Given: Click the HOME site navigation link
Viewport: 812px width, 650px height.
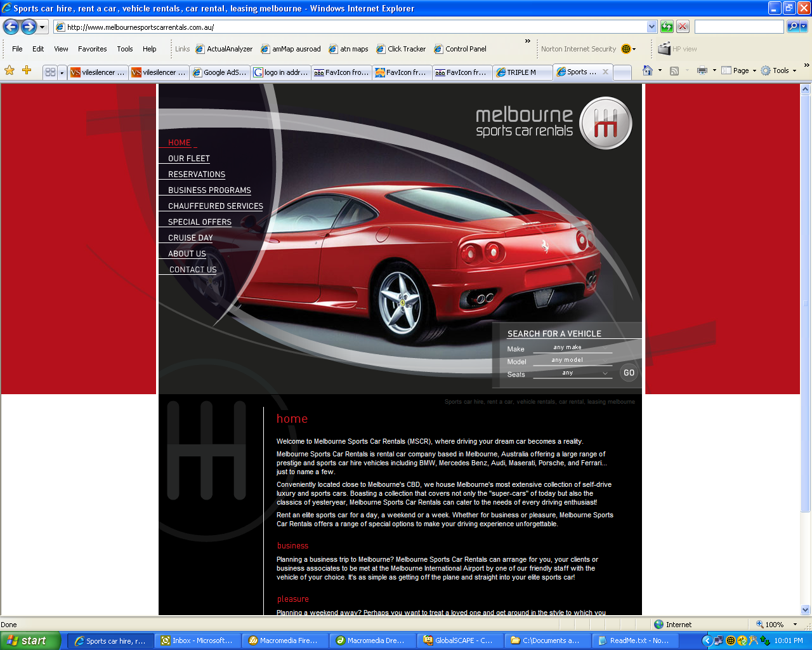Looking at the screenshot, I should coord(179,143).
